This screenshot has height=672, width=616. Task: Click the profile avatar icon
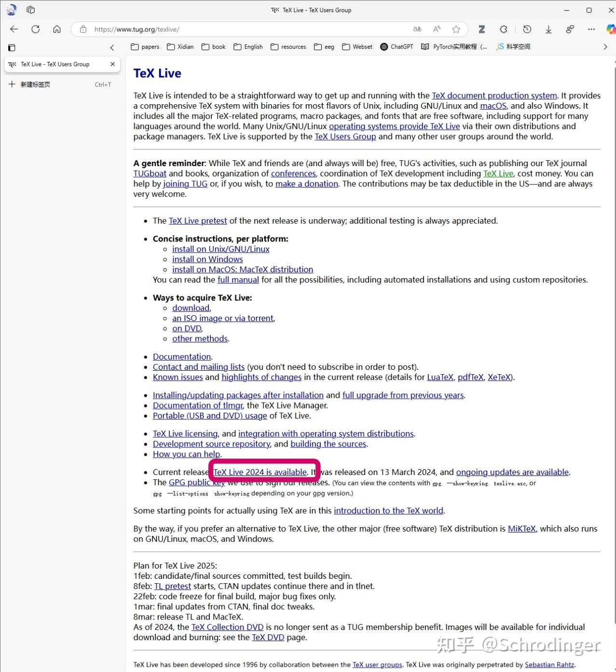(12, 10)
